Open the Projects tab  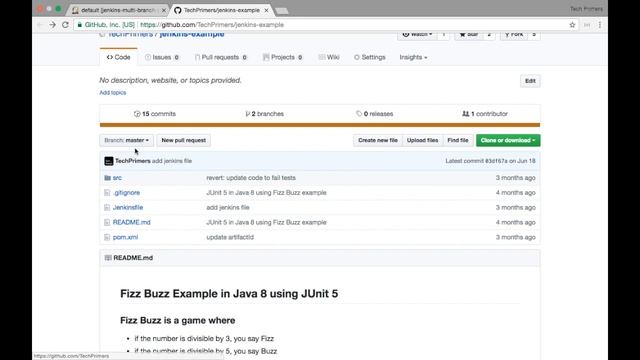click(282, 57)
